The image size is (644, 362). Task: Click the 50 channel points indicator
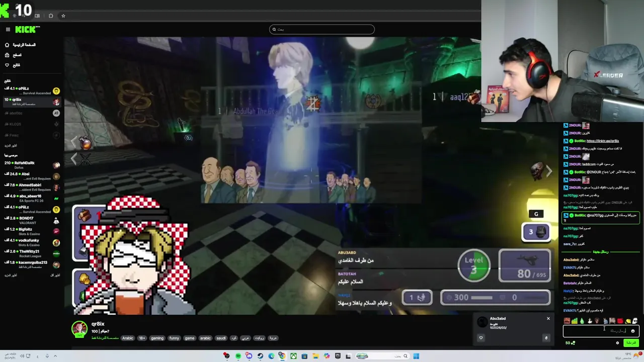click(570, 343)
